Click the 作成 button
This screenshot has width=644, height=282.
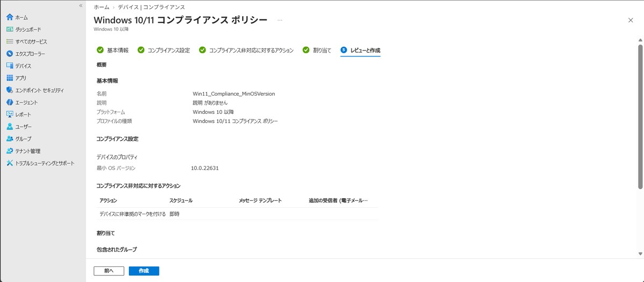[x=144, y=271]
